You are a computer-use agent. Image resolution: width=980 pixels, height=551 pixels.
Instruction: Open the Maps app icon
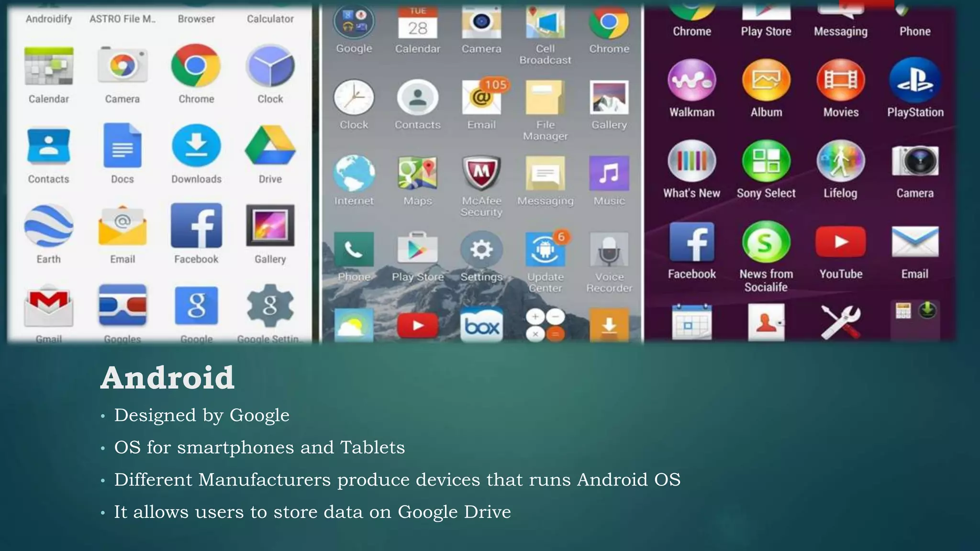pyautogui.click(x=418, y=173)
